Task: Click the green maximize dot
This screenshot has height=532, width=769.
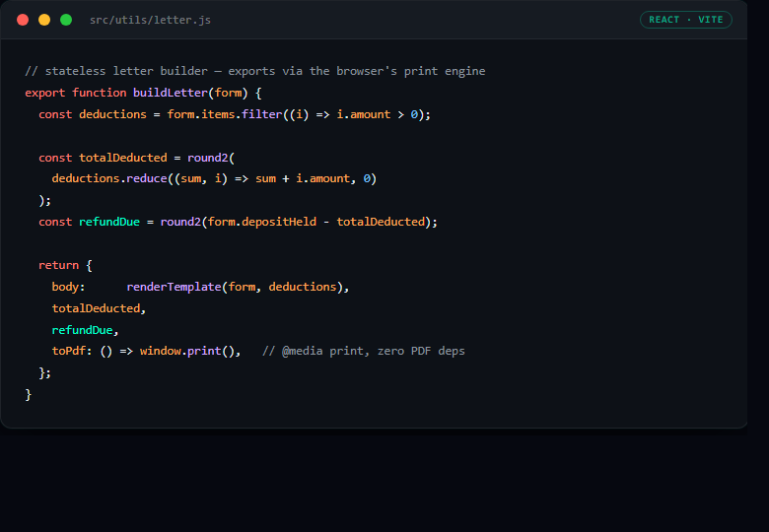Action: coord(66,20)
